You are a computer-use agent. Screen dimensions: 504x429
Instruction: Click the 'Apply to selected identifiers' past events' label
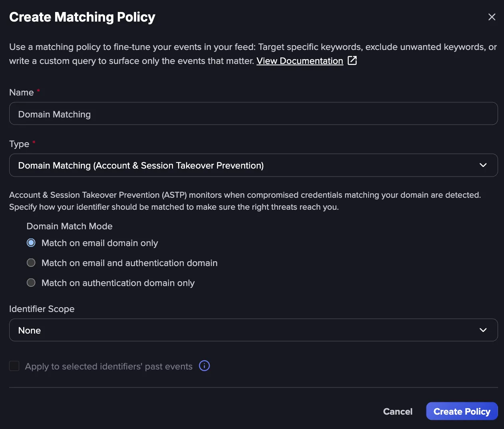pyautogui.click(x=109, y=366)
